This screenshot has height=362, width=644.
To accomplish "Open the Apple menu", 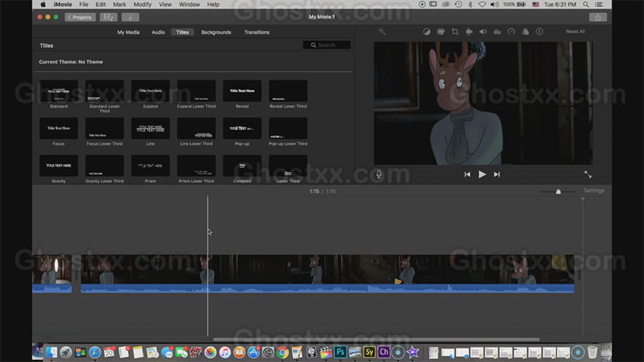I will point(42,4).
